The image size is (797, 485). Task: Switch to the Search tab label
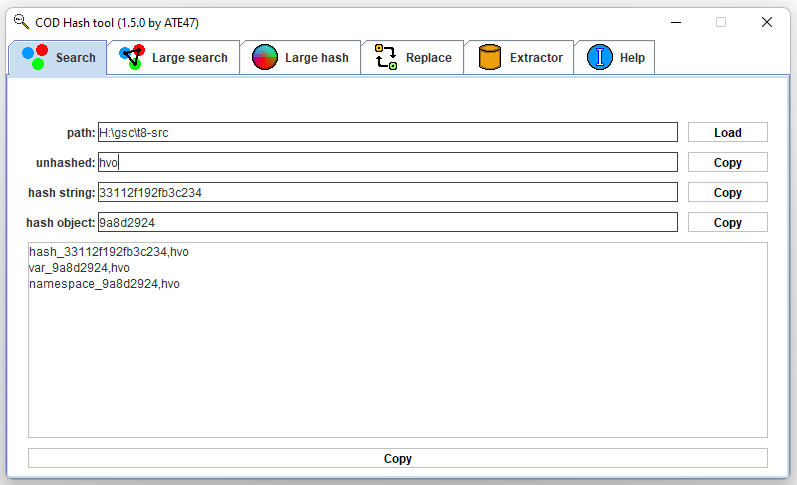pos(76,58)
